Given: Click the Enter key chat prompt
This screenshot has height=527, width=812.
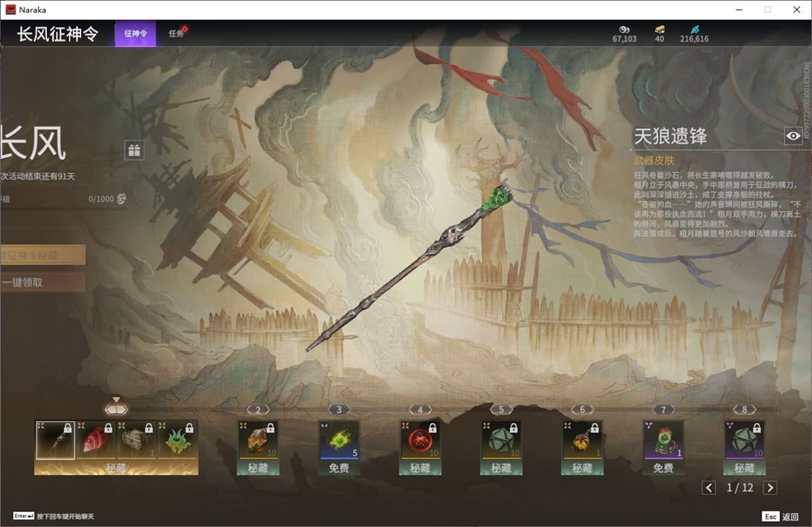Looking at the screenshot, I should click(54, 516).
